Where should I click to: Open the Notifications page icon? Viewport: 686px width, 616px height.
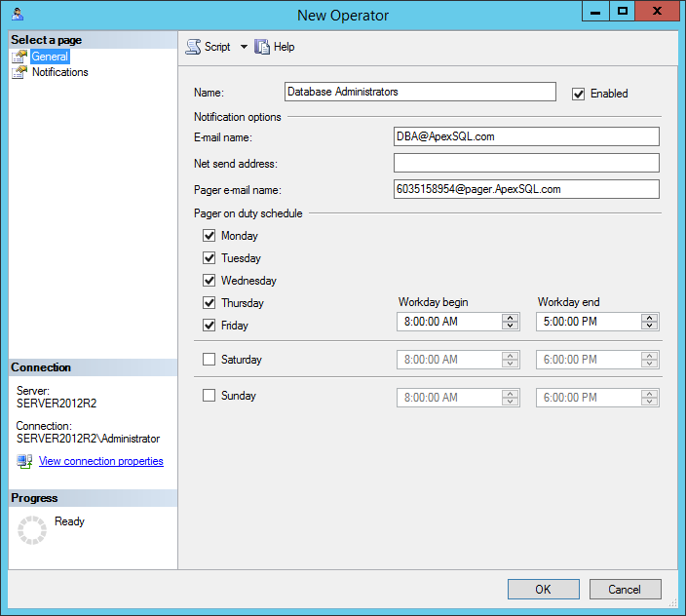pos(19,72)
